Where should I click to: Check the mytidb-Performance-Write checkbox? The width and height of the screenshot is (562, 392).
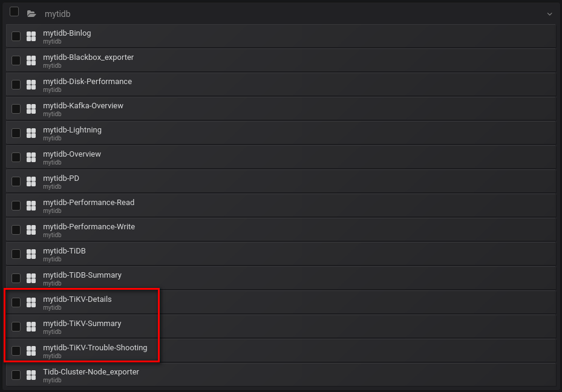pos(16,230)
